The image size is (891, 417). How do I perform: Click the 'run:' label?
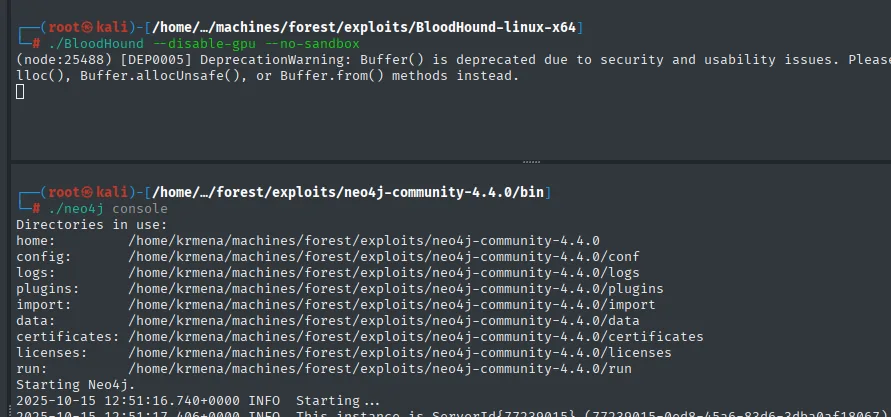pos(32,368)
